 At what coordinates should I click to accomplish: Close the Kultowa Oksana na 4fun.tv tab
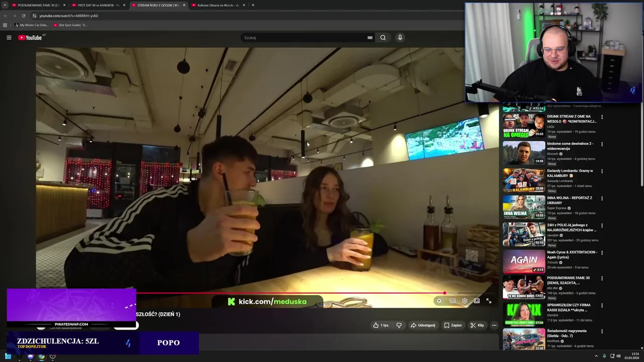pos(244,5)
